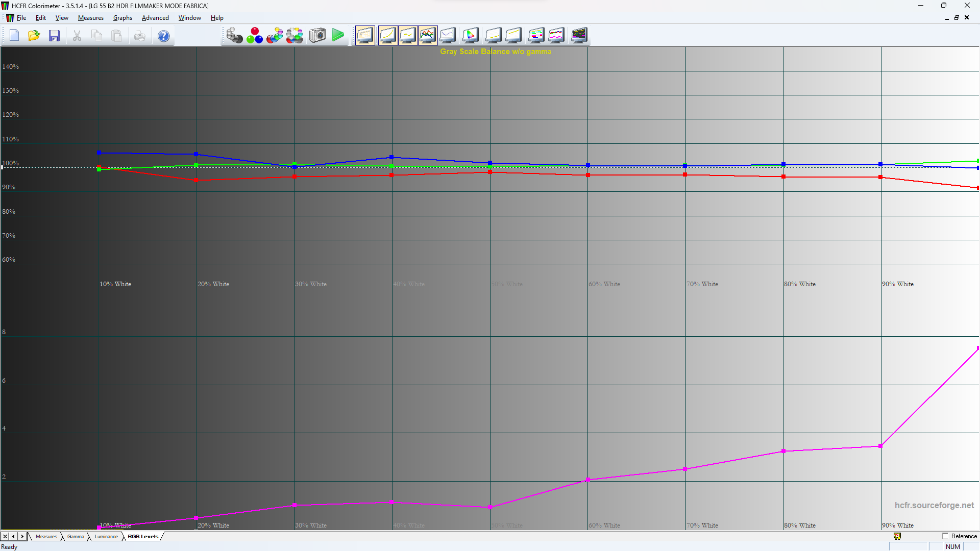Screen dimensions: 980x551
Task: Open the Graphs menu
Action: (x=122, y=18)
